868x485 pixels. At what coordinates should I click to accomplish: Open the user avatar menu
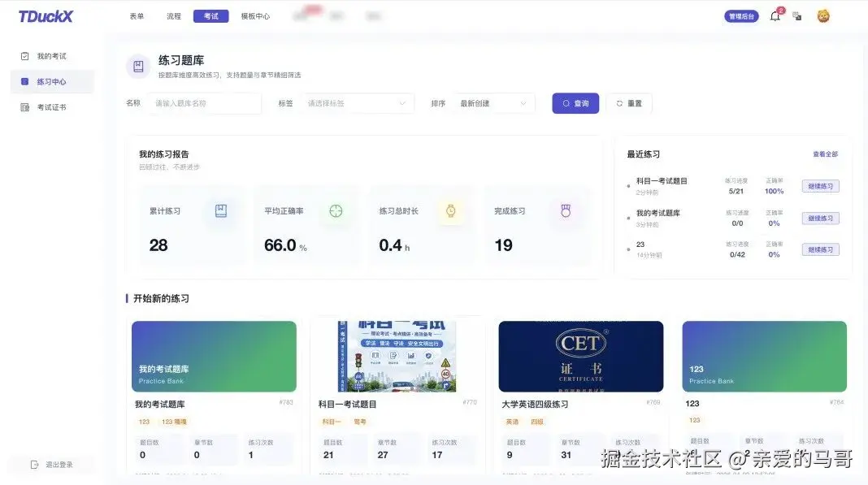[x=823, y=16]
